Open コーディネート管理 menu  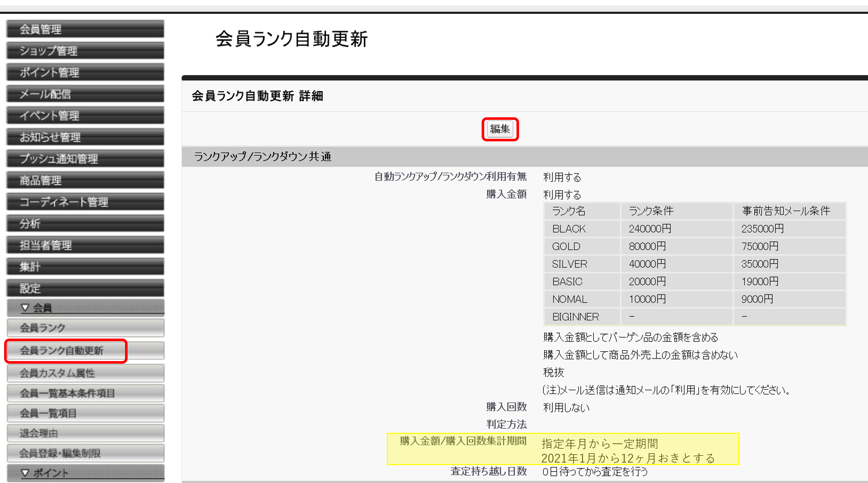(x=85, y=202)
